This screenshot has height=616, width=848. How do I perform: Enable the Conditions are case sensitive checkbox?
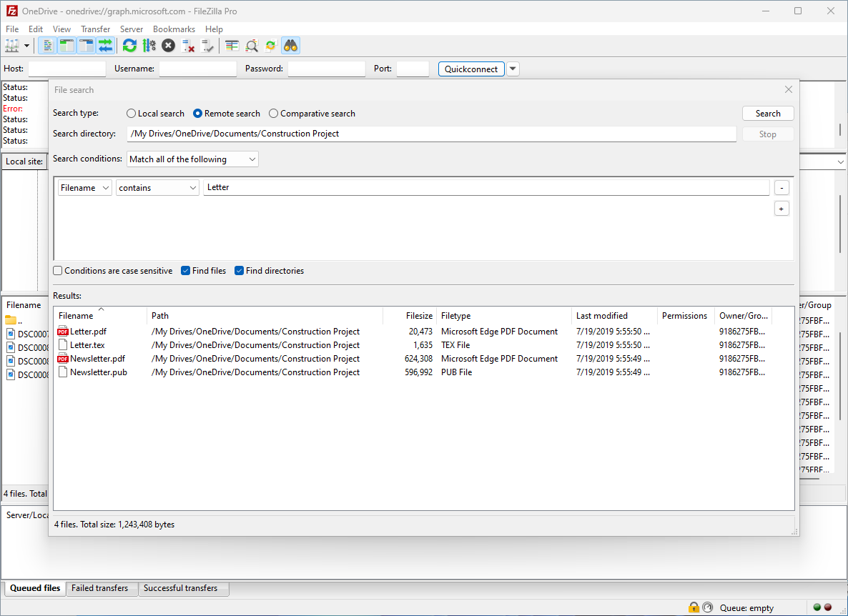coord(57,270)
